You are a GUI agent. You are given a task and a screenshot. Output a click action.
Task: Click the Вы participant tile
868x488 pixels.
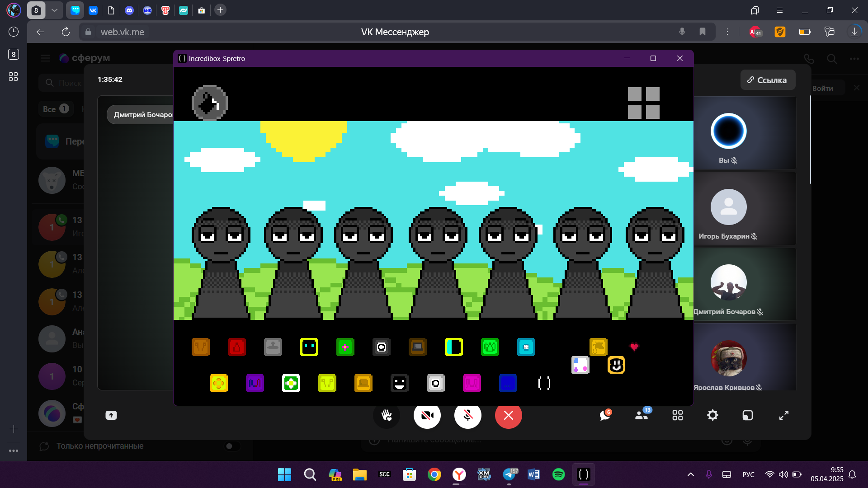(x=745, y=133)
